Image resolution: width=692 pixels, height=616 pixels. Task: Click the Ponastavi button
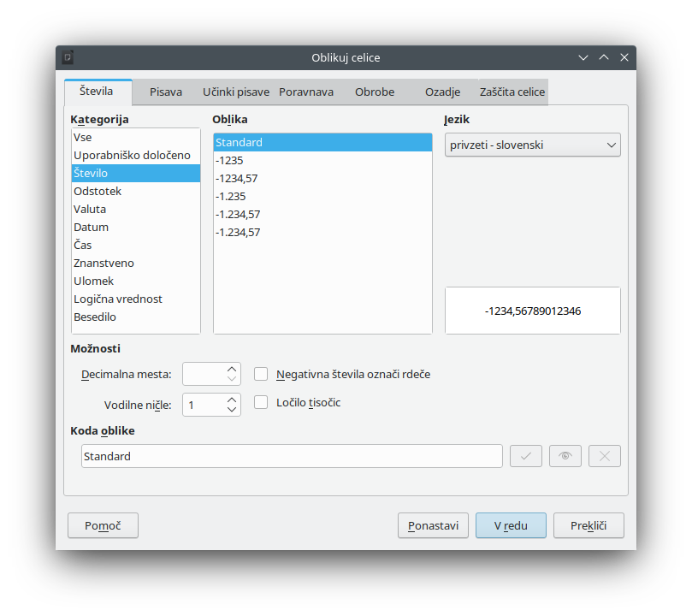pos(433,525)
